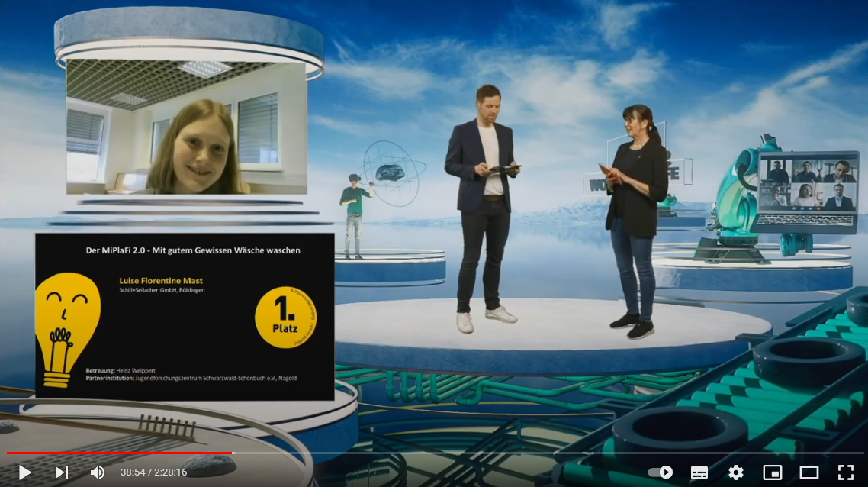Image resolution: width=868 pixels, height=487 pixels.
Task: Toggle the autoplay switch
Action: tap(661, 472)
